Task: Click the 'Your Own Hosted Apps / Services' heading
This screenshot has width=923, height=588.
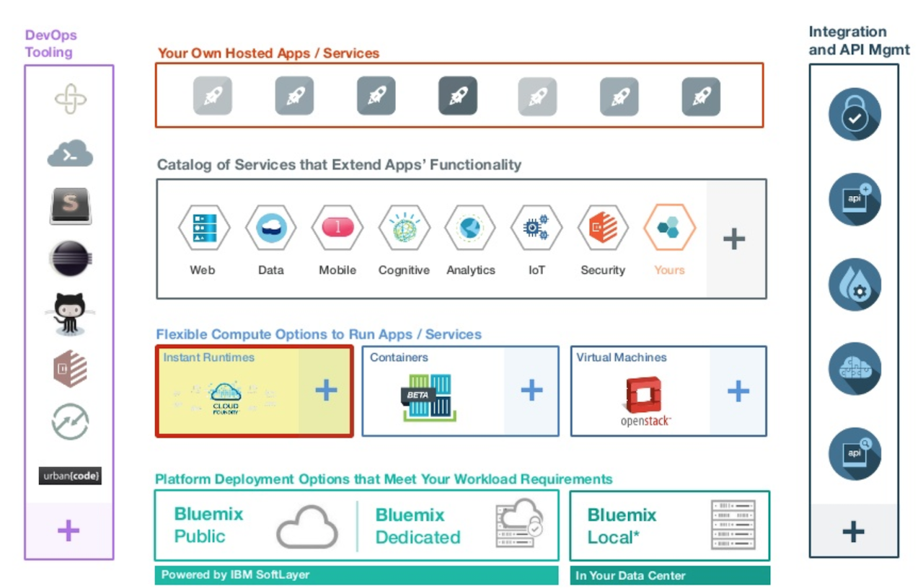Action: (268, 53)
